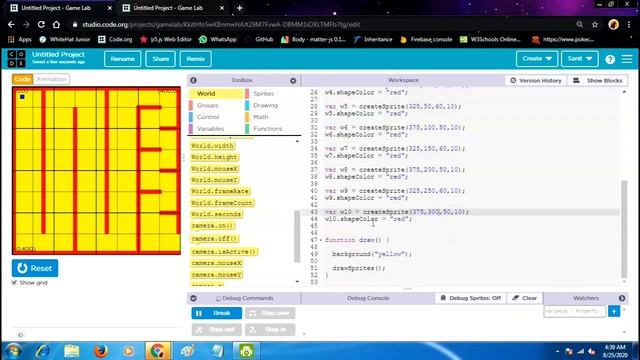Click the Remix button
Screen dimensions: 640x360
pos(196,59)
